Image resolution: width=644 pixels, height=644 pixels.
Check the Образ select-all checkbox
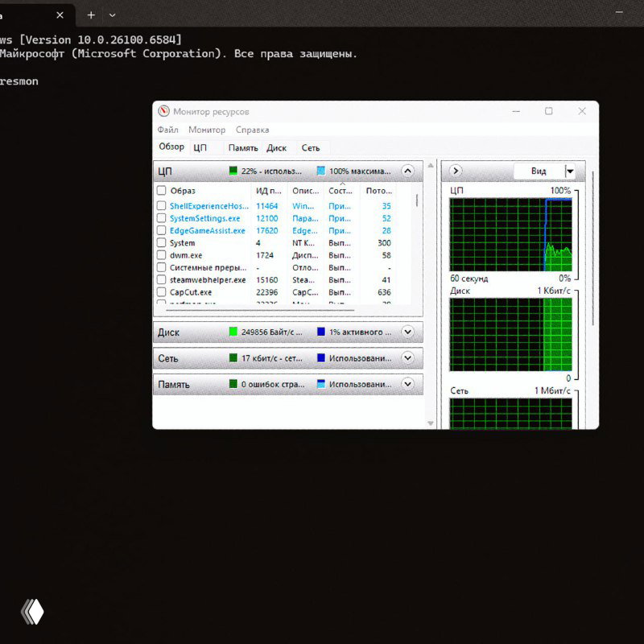(x=162, y=192)
